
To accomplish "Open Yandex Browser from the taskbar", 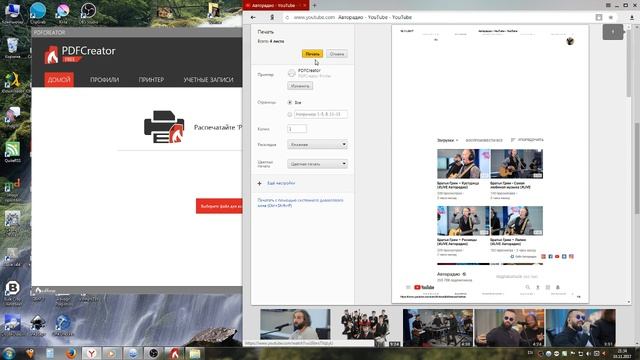I will coord(91,353).
